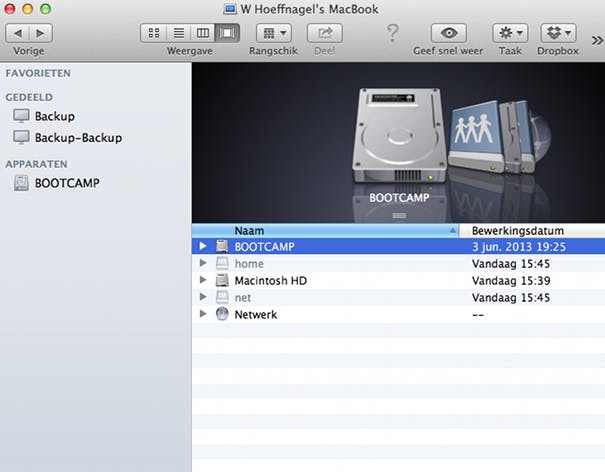
Task: Select Backup in the sidebar
Action: click(55, 116)
